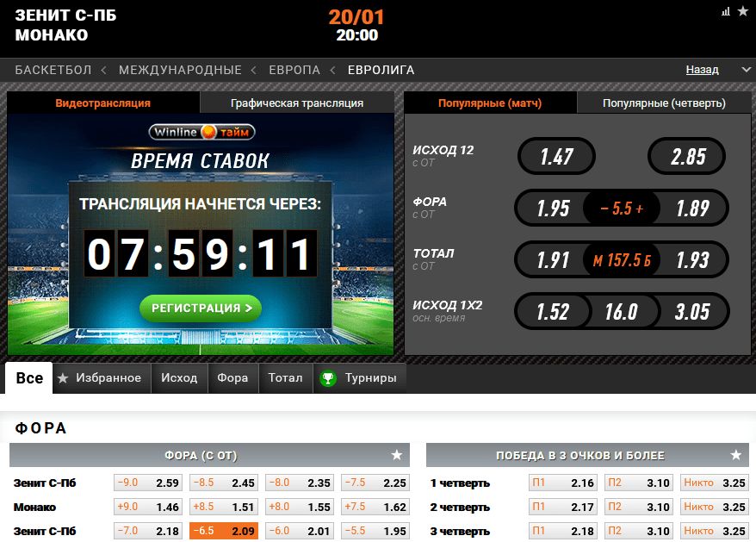Screen dimensions: 756x542
Task: Pick Фора odds 1.95
Action: pyautogui.click(x=553, y=208)
